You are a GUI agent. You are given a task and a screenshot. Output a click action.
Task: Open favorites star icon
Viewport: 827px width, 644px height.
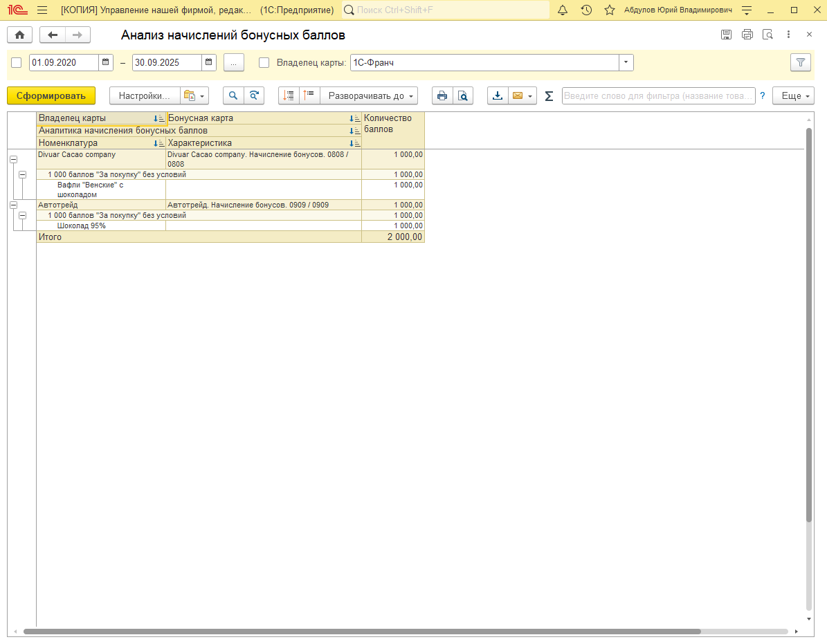pos(609,10)
